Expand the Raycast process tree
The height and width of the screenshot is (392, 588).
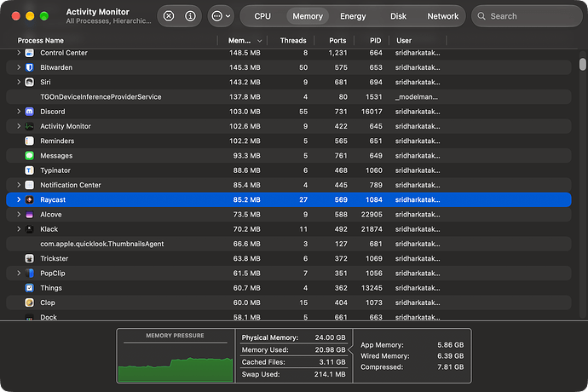[x=19, y=199]
